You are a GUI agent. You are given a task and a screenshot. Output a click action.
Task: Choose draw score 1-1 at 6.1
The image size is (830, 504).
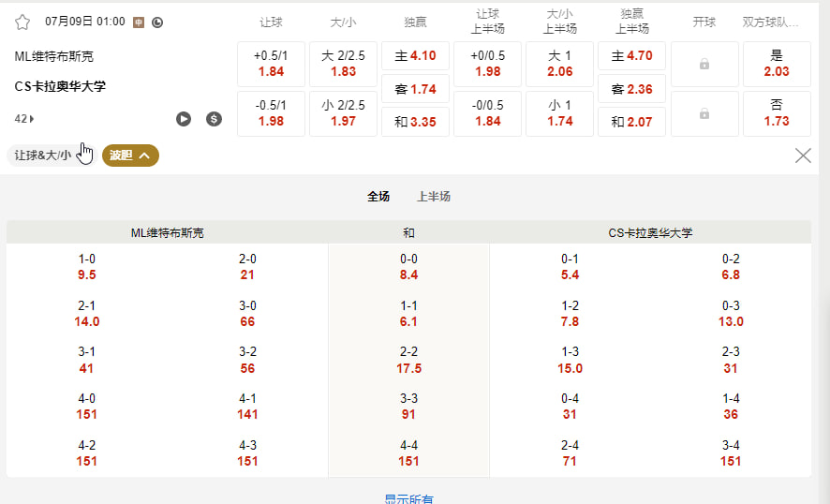coord(408,314)
